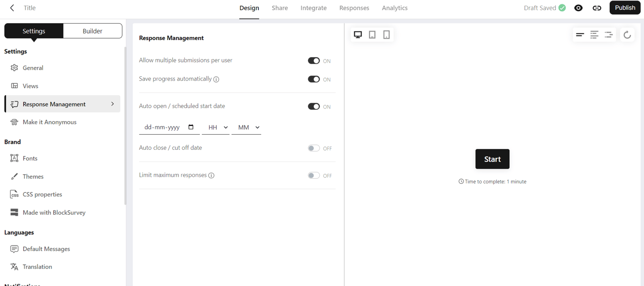Click the copy link icon
Screen dimensions: 644x286
(597, 8)
